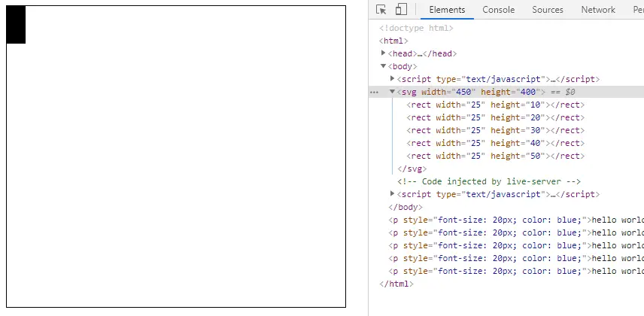
Task: Click the closing svg tag
Action: coord(412,169)
